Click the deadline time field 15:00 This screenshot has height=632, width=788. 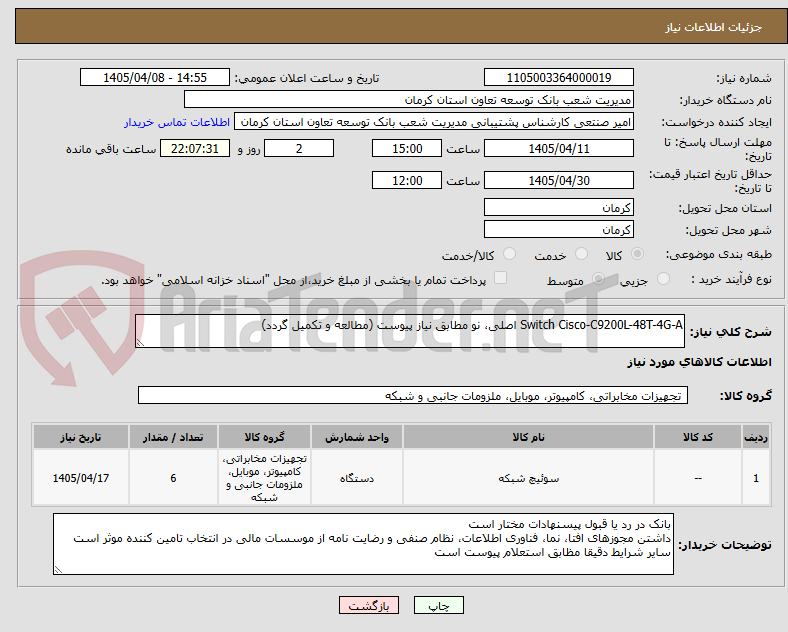(x=407, y=149)
